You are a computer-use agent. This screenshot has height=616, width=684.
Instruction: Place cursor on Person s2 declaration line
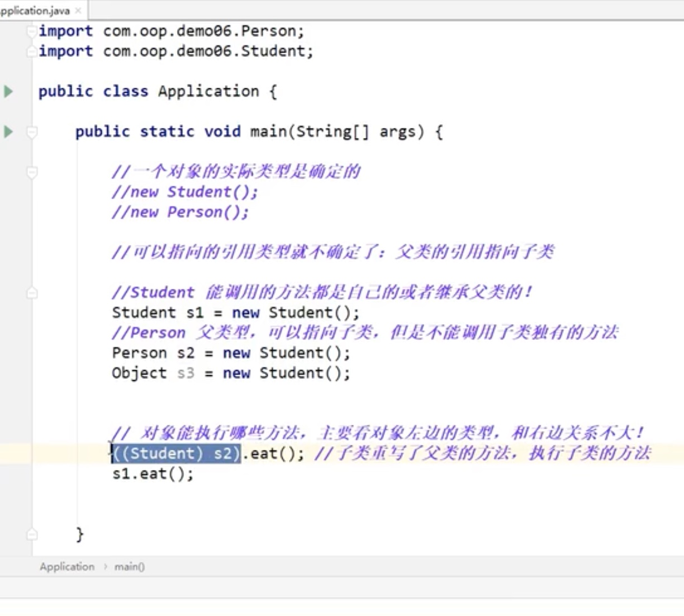[230, 353]
